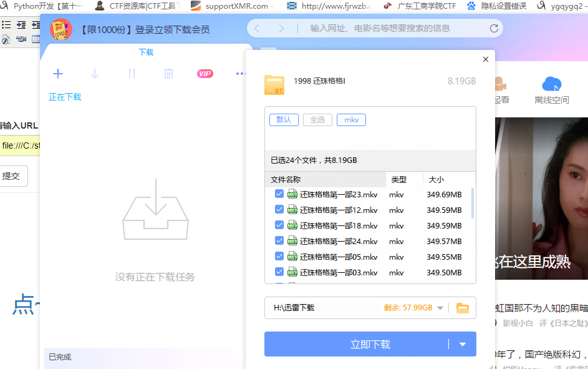This screenshot has width=588, height=369.
Task: Toggle the 默认 selection filter
Action: point(284,120)
